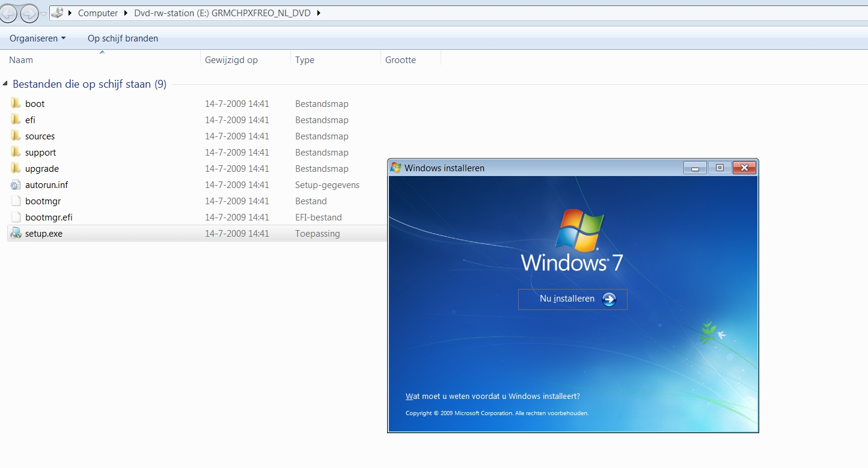
Task: Click the blue arrow icon beside Nu installeren
Action: pos(609,299)
